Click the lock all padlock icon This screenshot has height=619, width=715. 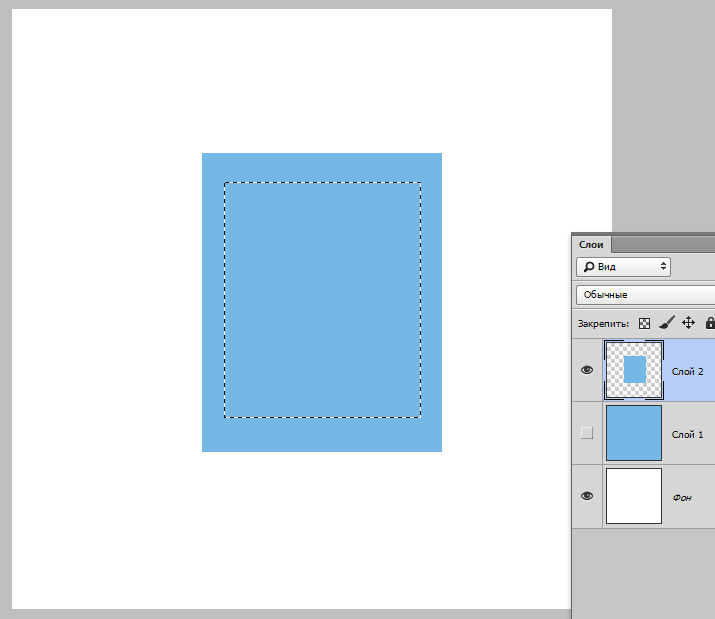tap(709, 323)
